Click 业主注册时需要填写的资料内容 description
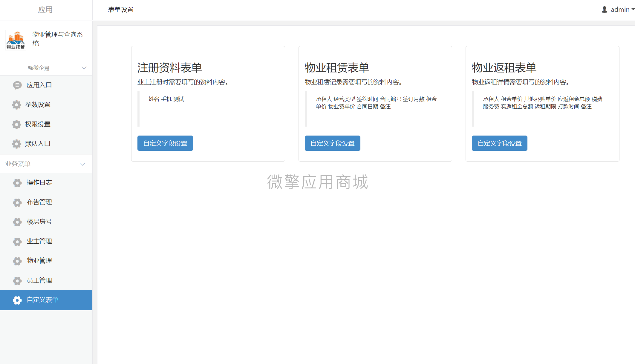The height and width of the screenshot is (364, 635). (x=183, y=82)
